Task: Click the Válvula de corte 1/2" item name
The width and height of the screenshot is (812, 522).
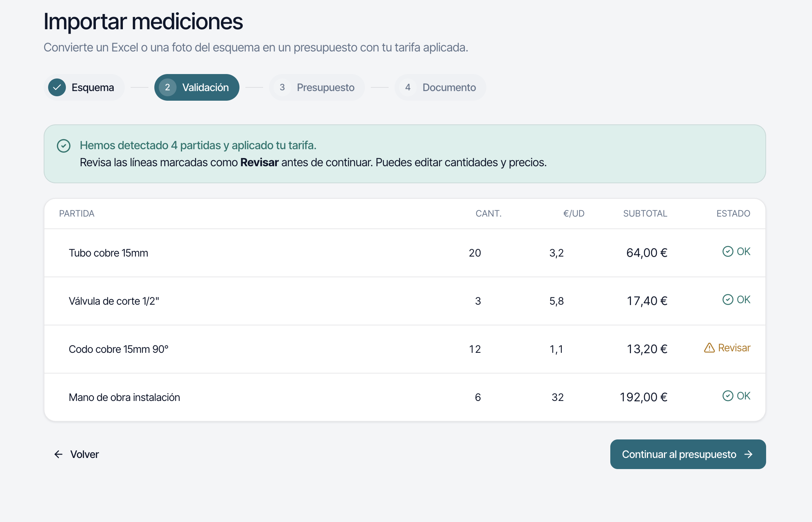Action: pyautogui.click(x=114, y=301)
